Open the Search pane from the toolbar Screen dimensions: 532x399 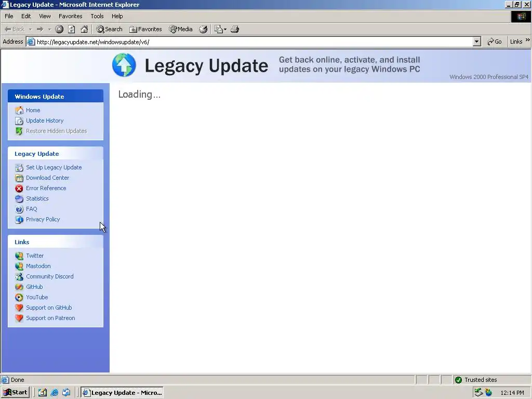(109, 29)
